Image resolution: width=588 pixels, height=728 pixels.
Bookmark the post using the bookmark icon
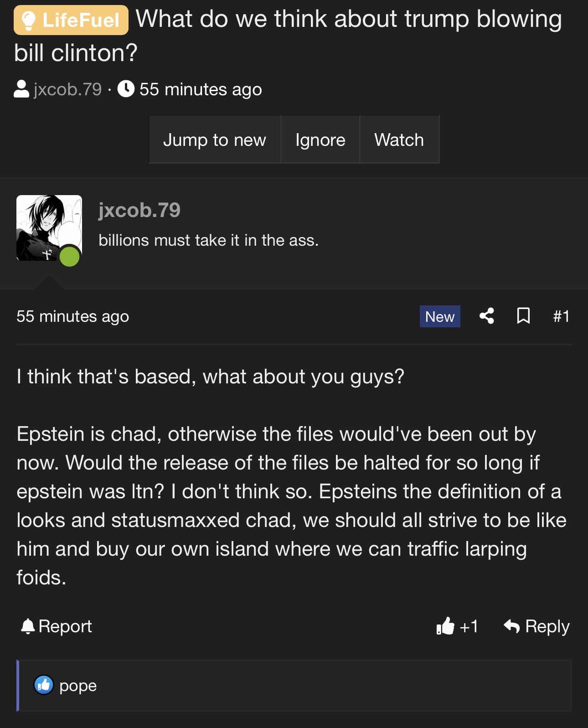(x=523, y=316)
